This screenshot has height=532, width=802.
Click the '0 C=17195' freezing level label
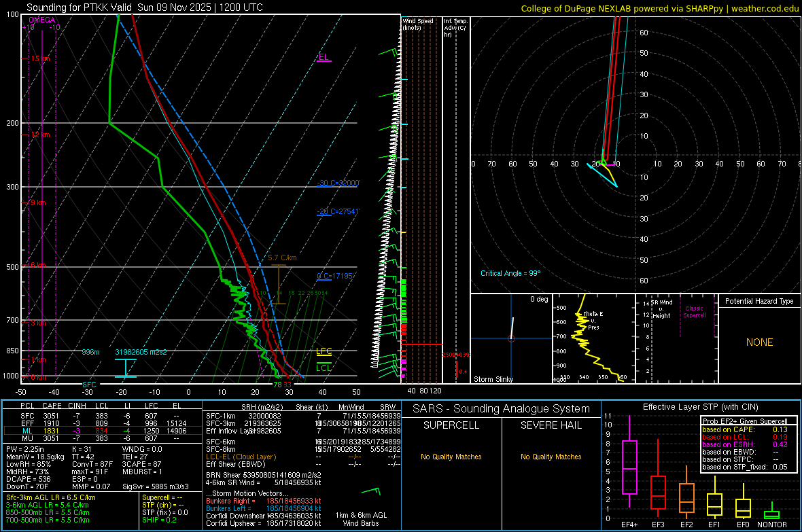tap(336, 277)
